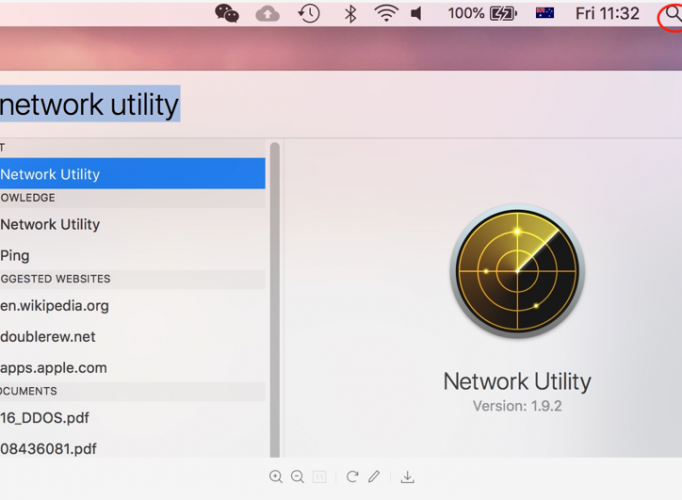
Task: Open the WeChat menu bar icon
Action: [x=227, y=13]
